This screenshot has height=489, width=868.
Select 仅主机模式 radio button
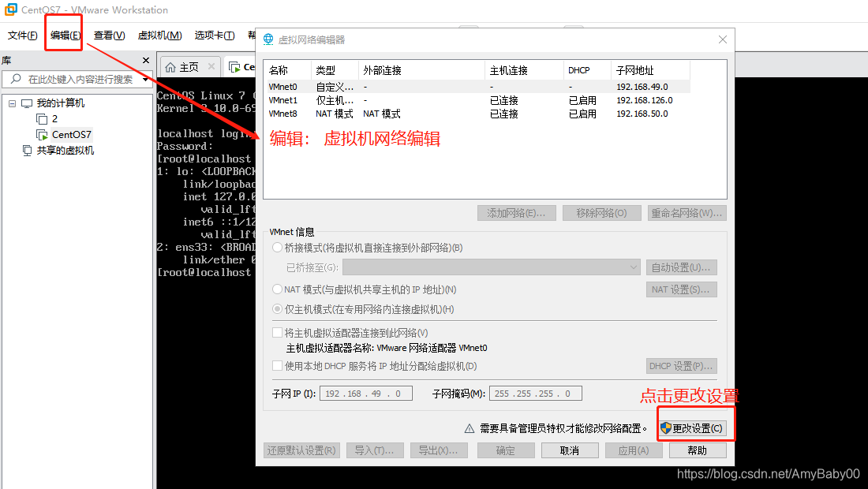tap(277, 309)
